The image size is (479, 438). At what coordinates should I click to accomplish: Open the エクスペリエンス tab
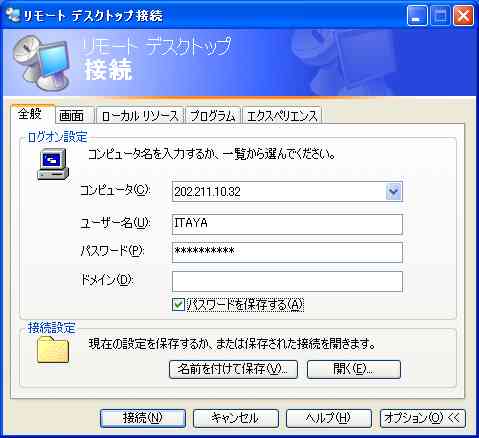click(282, 116)
